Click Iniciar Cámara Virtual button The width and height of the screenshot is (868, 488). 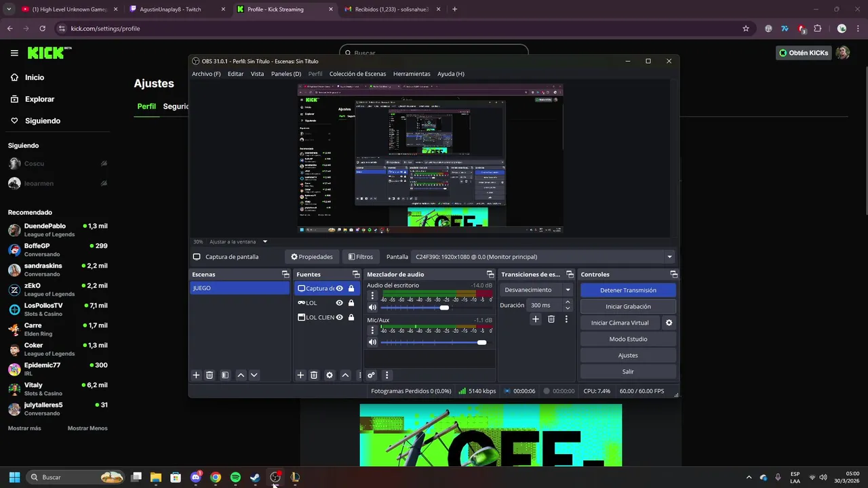[x=620, y=323]
